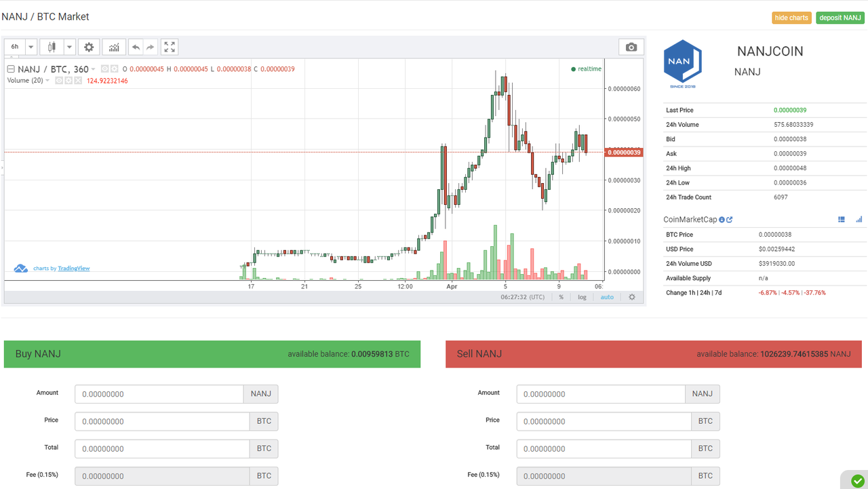Focus the Buy Total input field
This screenshot has width=868, height=489.
162,448
